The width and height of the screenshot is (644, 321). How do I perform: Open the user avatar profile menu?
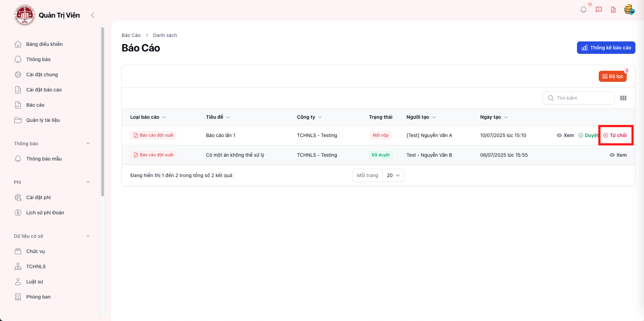click(629, 10)
